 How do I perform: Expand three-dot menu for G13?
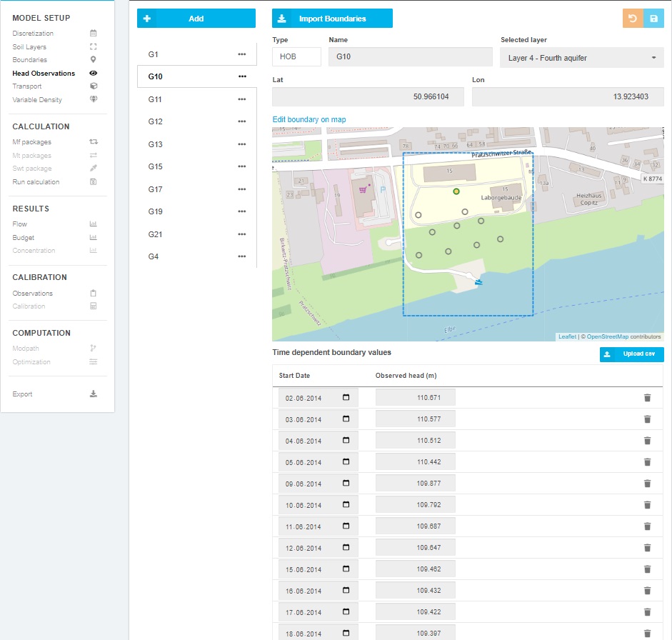[x=242, y=144]
